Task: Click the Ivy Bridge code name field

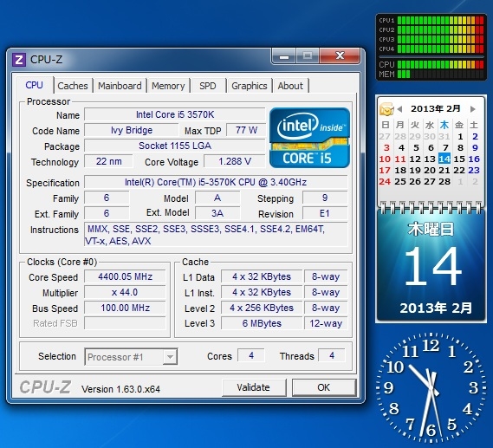Action: (132, 130)
